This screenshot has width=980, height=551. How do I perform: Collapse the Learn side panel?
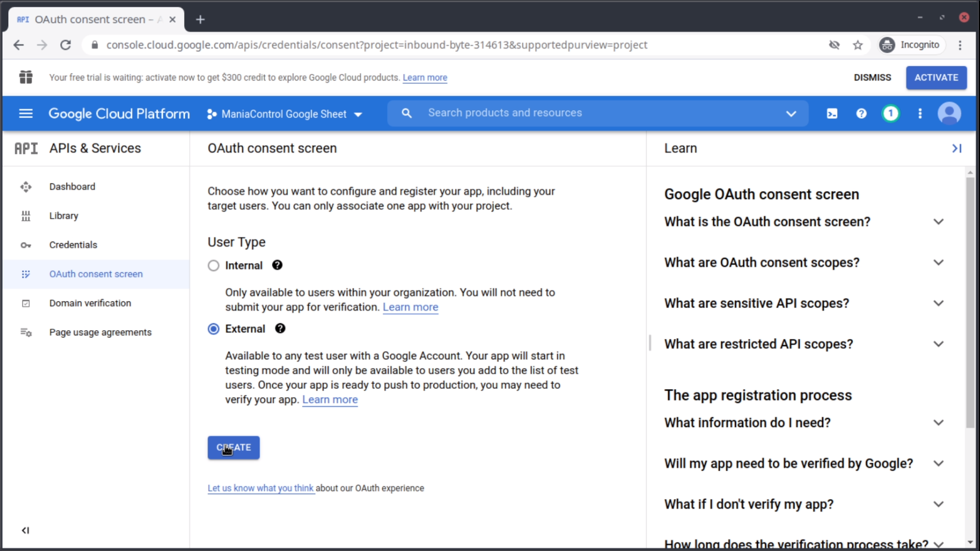(956, 148)
